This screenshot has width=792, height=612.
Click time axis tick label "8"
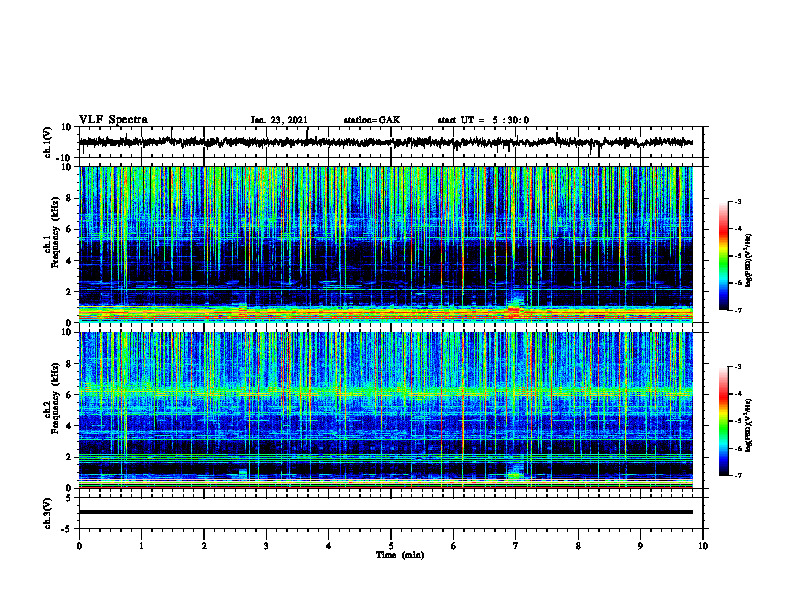[x=578, y=546]
